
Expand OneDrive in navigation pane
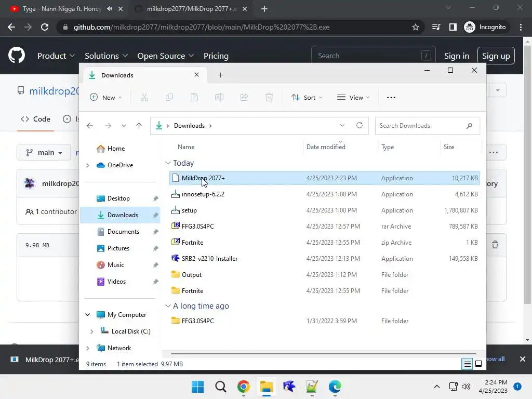coord(87,165)
